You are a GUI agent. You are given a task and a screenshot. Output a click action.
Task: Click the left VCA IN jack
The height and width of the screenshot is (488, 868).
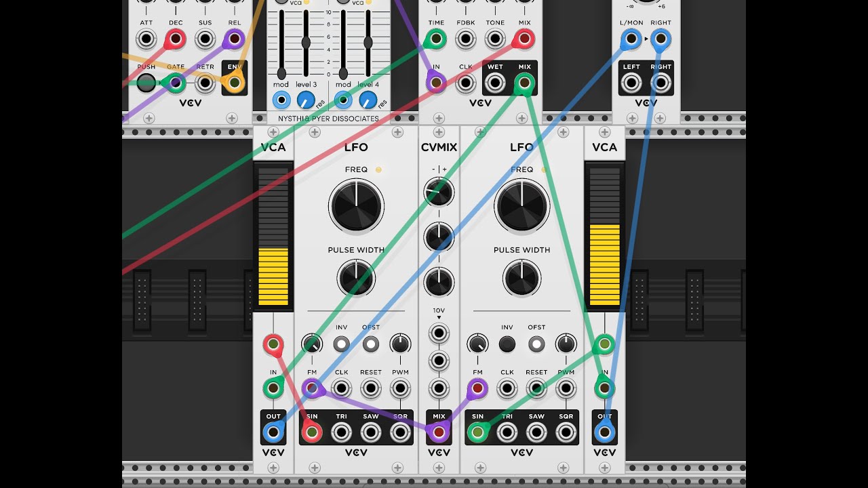click(x=273, y=388)
